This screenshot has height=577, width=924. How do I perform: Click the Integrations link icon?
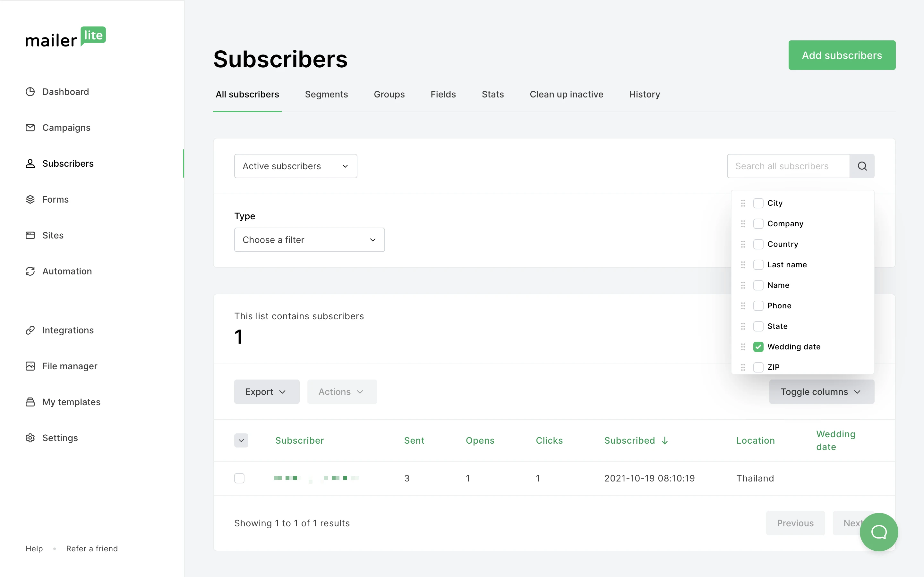click(30, 330)
